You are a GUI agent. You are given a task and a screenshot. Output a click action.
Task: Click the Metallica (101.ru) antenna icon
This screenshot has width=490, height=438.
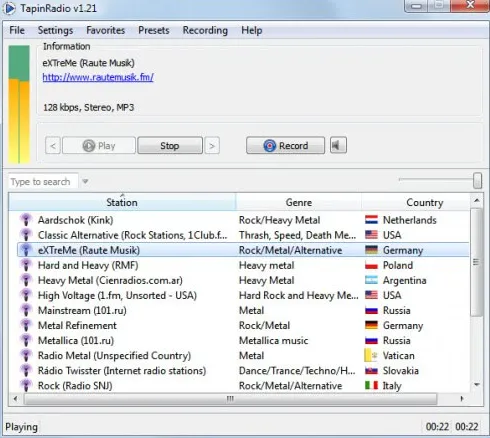click(26, 340)
